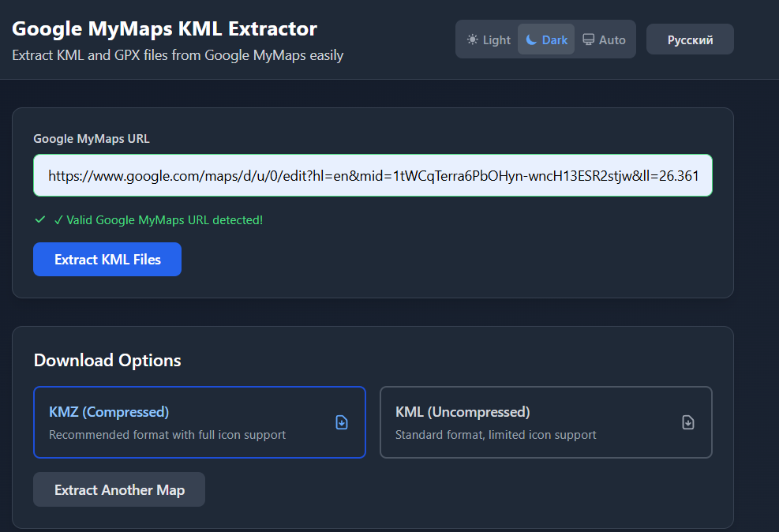Image resolution: width=779 pixels, height=532 pixels.
Task: Click the KML download file icon
Action: (x=688, y=422)
